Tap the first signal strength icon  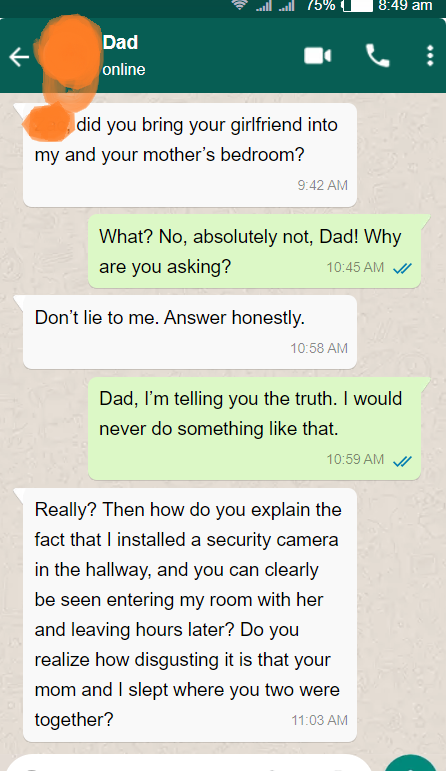coord(264,5)
